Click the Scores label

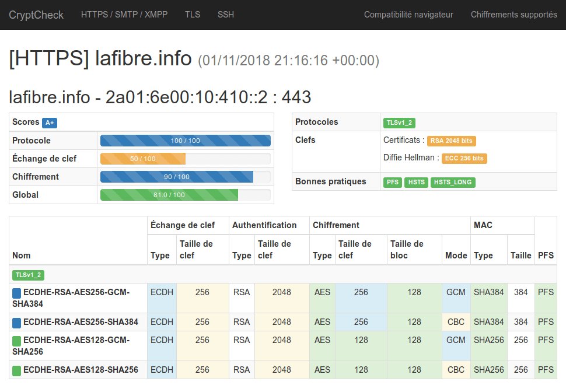(x=26, y=122)
